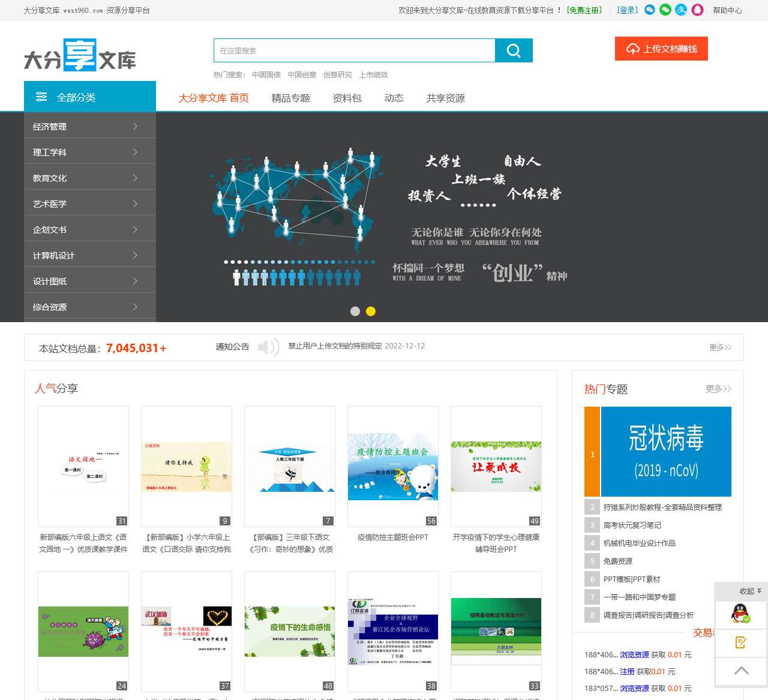Click 更多>> in the notice bar
Viewport: 768px width, 700px height.
(x=720, y=347)
